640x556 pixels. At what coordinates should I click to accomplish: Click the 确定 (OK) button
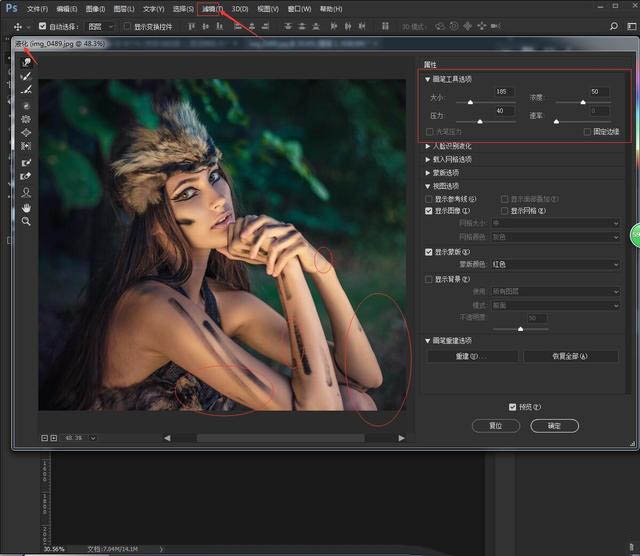(554, 425)
